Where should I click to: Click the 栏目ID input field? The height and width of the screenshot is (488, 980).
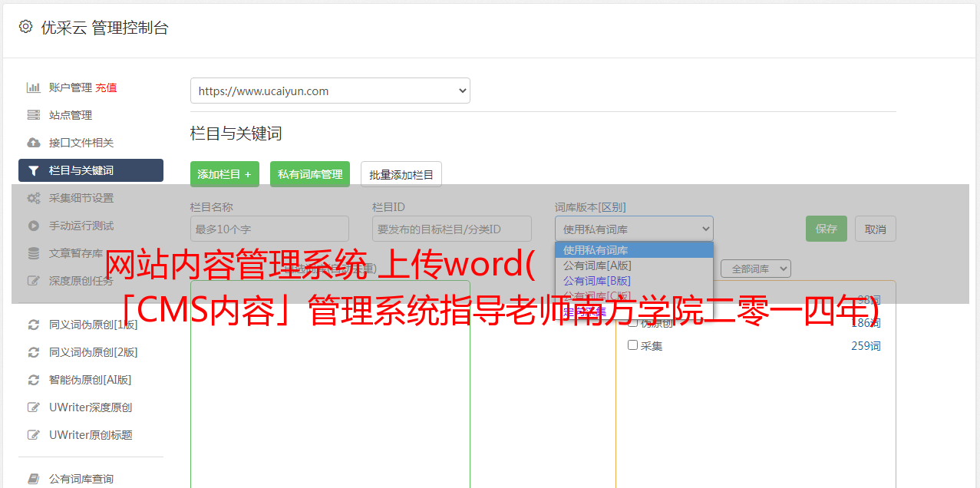(452, 229)
